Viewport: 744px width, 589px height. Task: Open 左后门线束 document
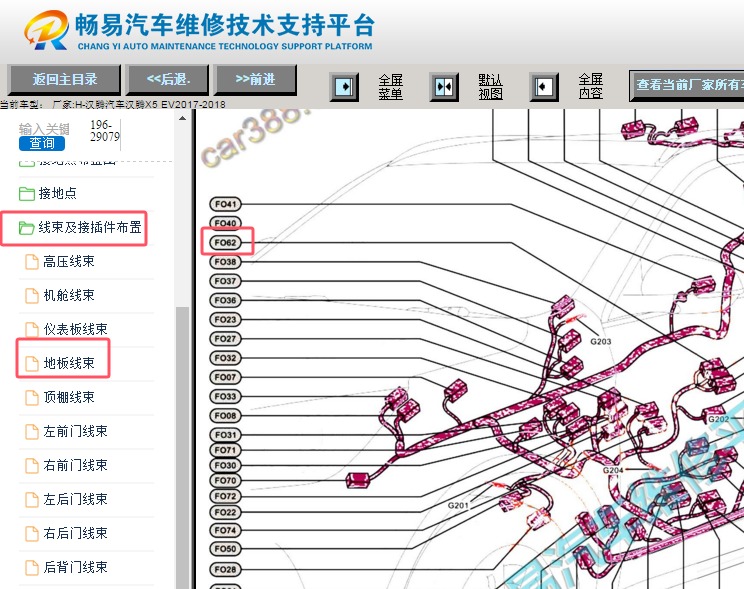(75, 499)
